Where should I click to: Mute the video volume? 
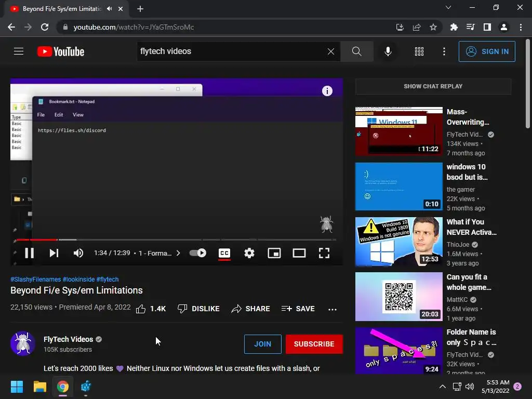point(78,253)
